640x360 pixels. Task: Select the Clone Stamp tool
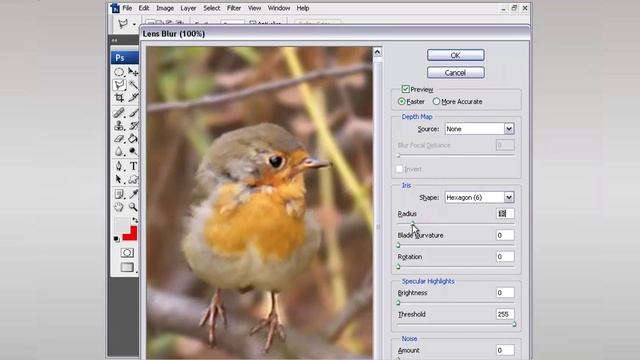119,126
